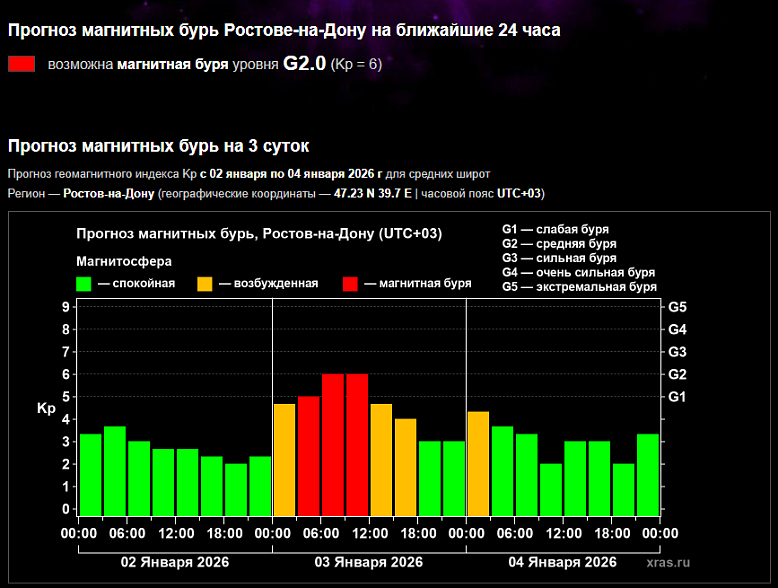The height and width of the screenshot is (588, 778).
Task: Click the shortest red bar at Kp 5
Action: tap(309, 455)
